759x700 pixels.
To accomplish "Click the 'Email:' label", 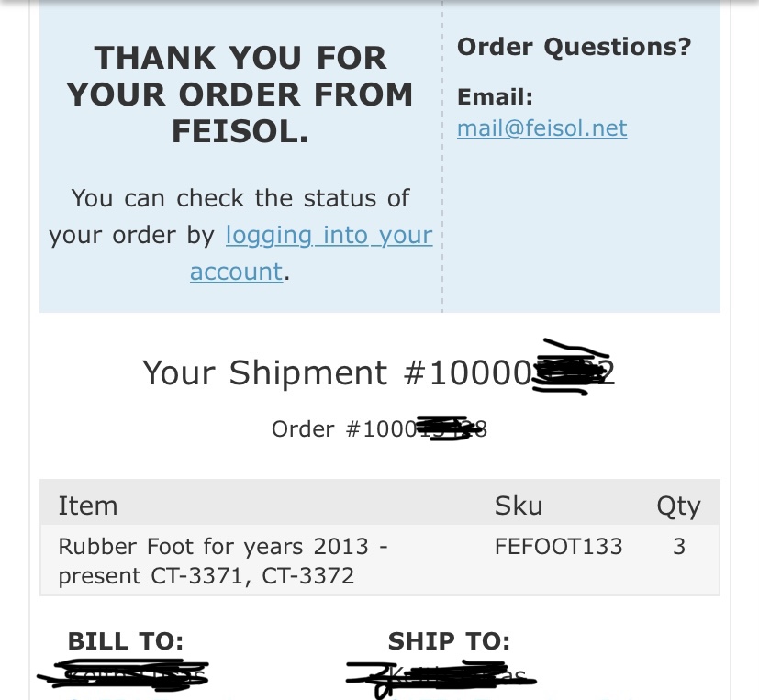I will pyautogui.click(x=496, y=96).
